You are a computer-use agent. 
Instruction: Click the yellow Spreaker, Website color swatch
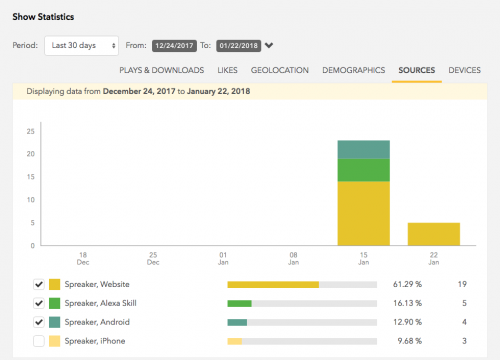tap(55, 284)
